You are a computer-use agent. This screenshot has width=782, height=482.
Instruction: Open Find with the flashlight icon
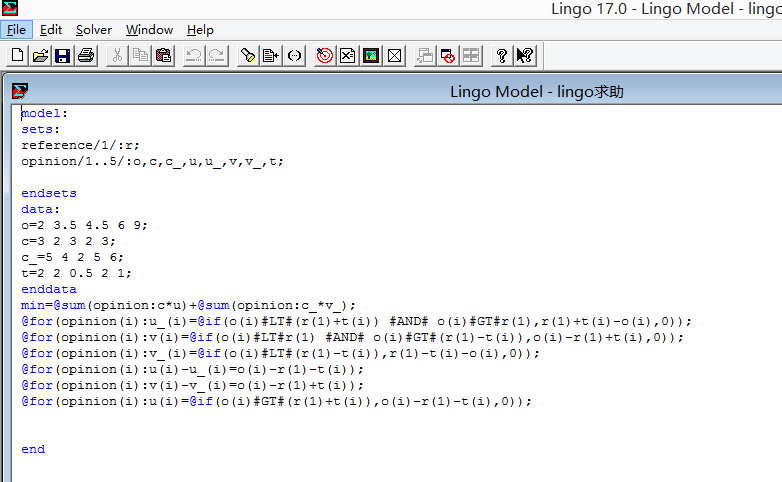pyautogui.click(x=248, y=55)
